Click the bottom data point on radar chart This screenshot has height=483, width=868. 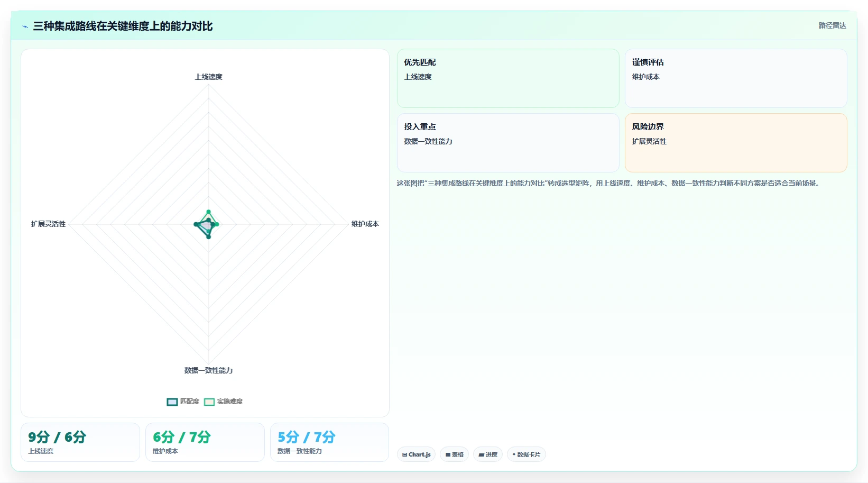tap(208, 236)
